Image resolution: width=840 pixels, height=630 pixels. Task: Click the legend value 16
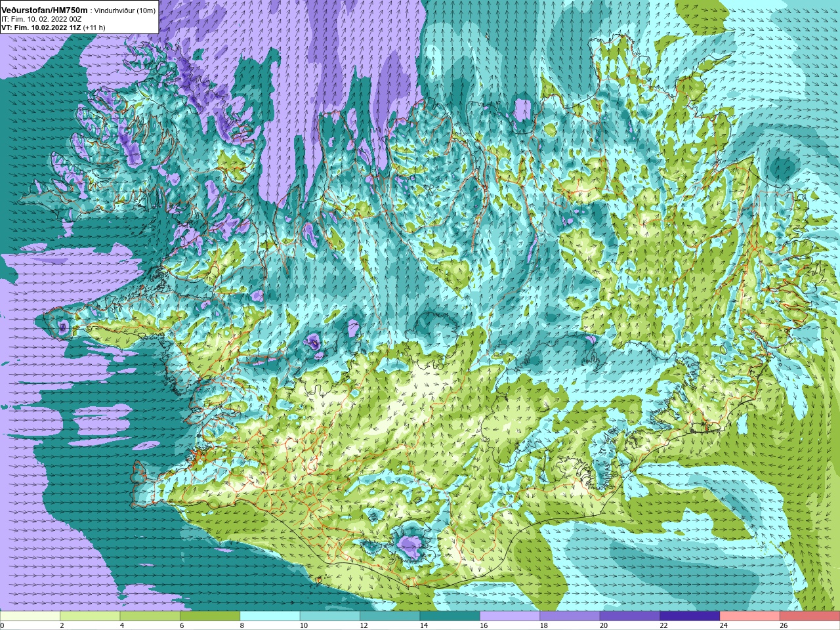[x=484, y=625]
